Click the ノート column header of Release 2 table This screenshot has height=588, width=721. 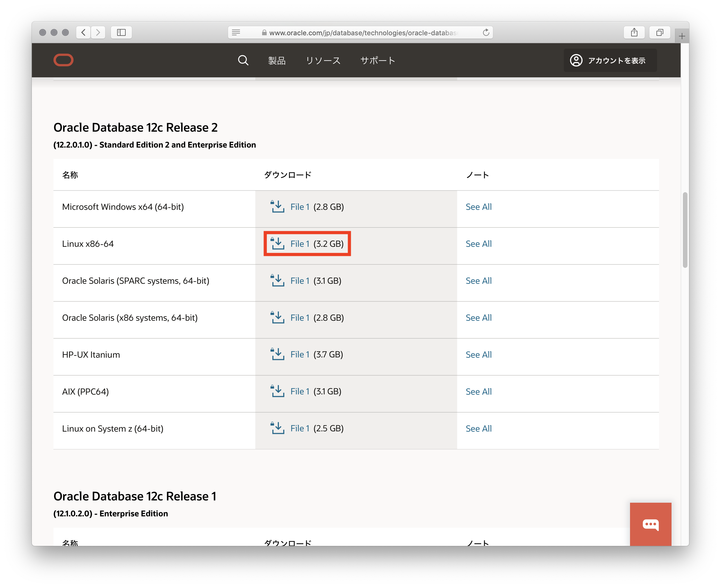tap(477, 175)
